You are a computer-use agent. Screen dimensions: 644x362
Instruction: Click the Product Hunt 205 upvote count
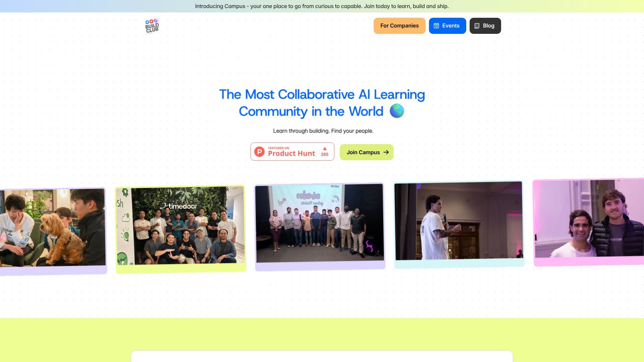pos(324,155)
